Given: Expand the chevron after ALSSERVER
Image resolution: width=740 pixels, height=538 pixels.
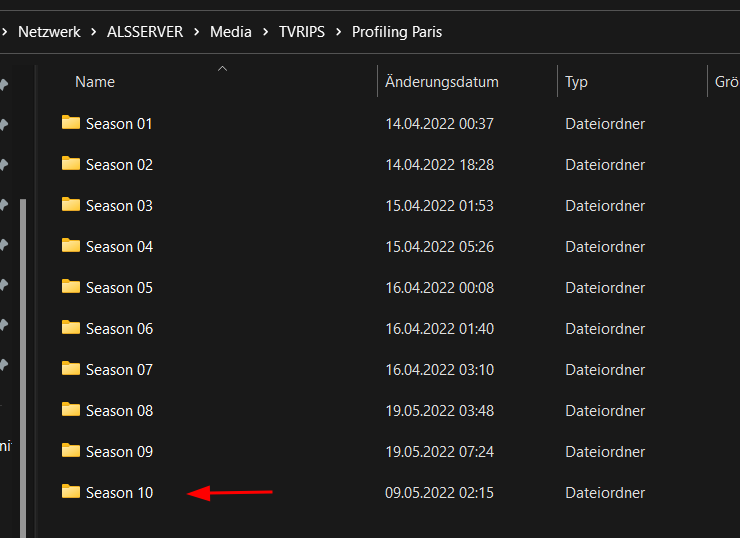Looking at the screenshot, I should point(196,32).
